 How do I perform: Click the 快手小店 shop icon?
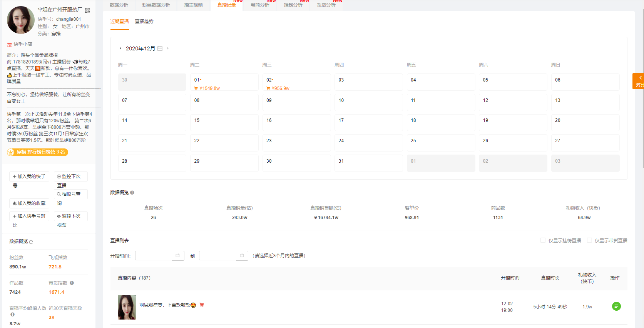pos(9,45)
